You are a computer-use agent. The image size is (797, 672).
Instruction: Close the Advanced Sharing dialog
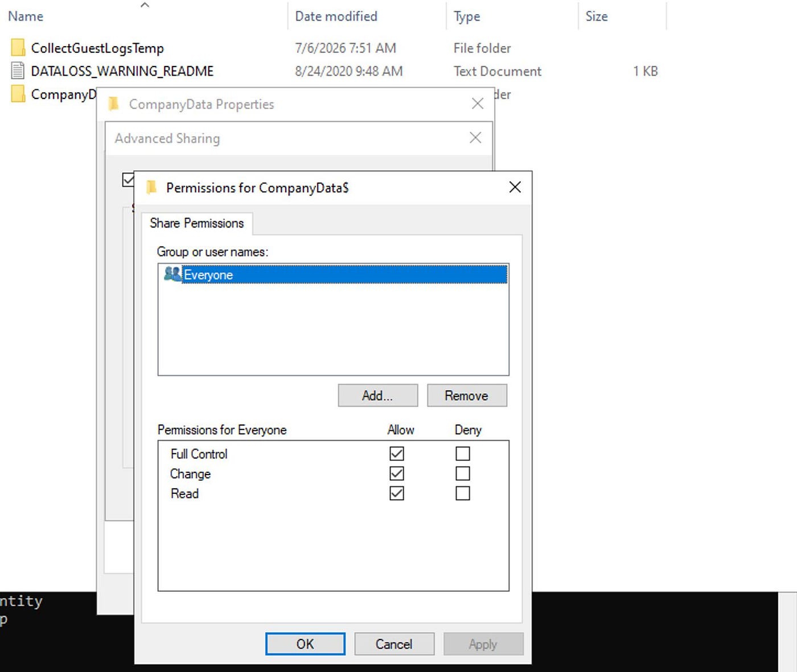tap(475, 138)
